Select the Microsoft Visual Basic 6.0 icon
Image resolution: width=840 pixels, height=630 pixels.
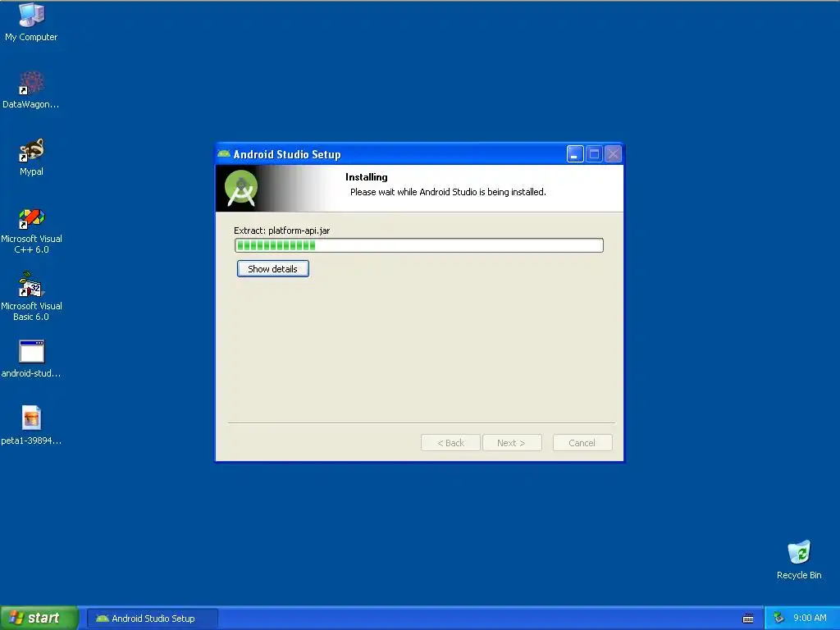click(31, 296)
